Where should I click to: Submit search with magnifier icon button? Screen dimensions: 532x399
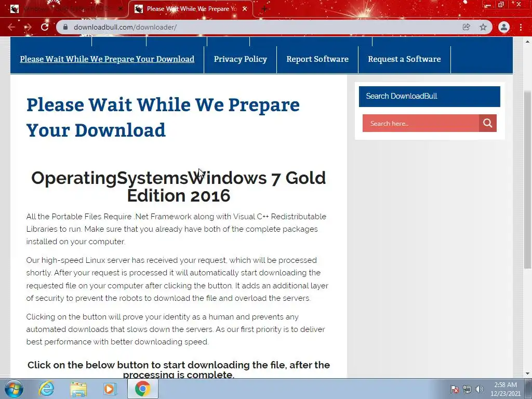click(487, 123)
